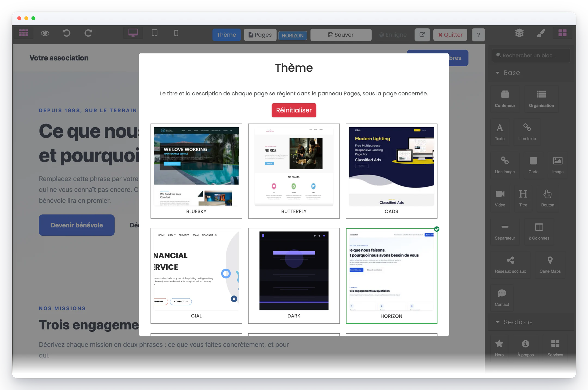Select the Carte Maps block
This screenshot has height=390, width=588.
click(550, 265)
